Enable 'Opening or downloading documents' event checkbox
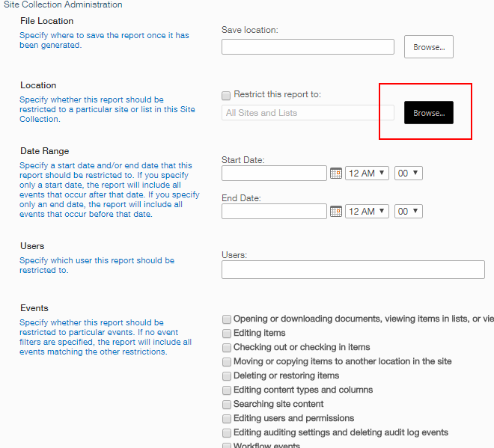 [227, 319]
